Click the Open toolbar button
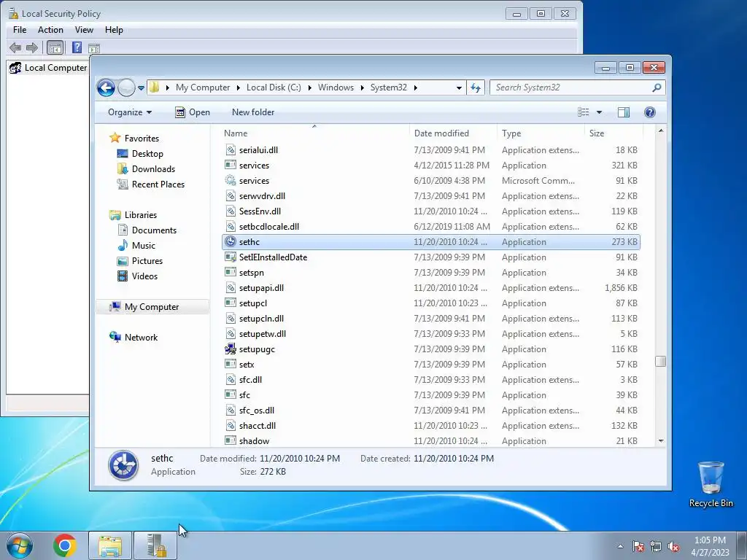The image size is (747, 560). point(193,112)
